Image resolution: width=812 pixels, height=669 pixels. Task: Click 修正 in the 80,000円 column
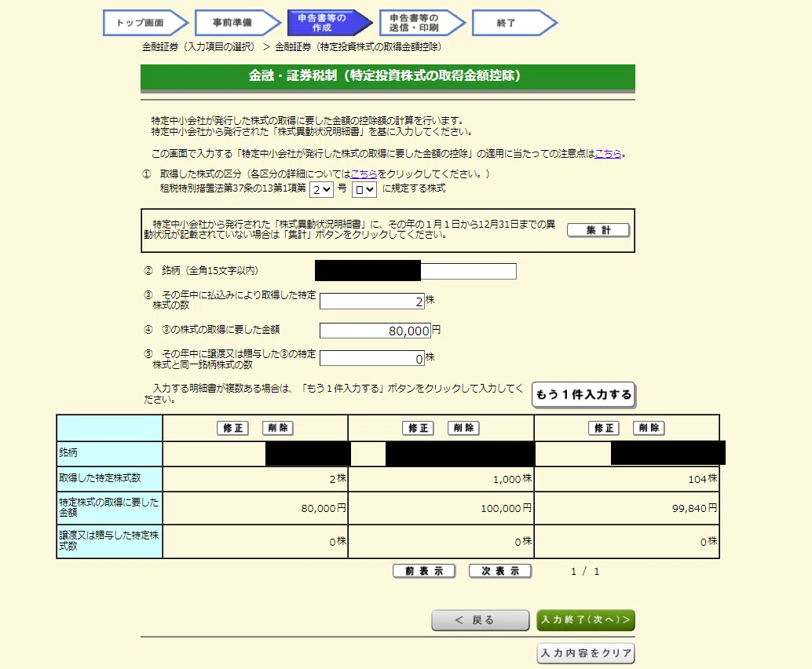pyautogui.click(x=233, y=428)
